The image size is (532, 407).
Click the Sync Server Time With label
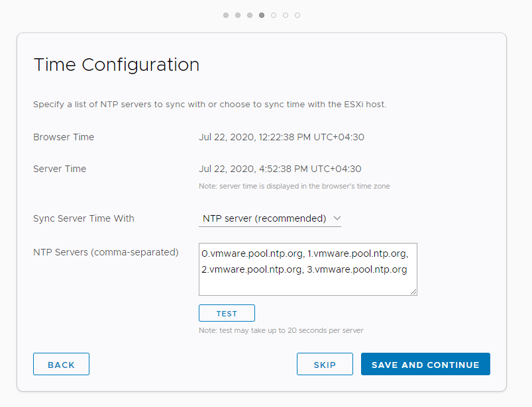83,218
